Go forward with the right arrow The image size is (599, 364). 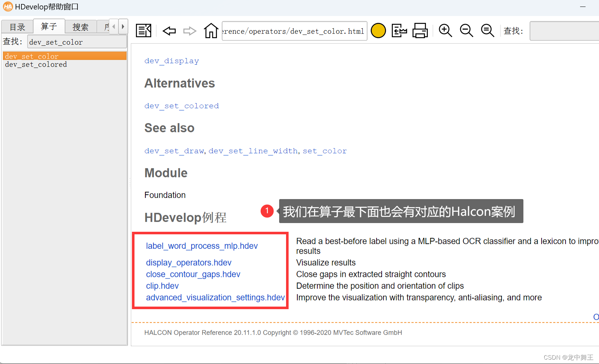click(190, 31)
